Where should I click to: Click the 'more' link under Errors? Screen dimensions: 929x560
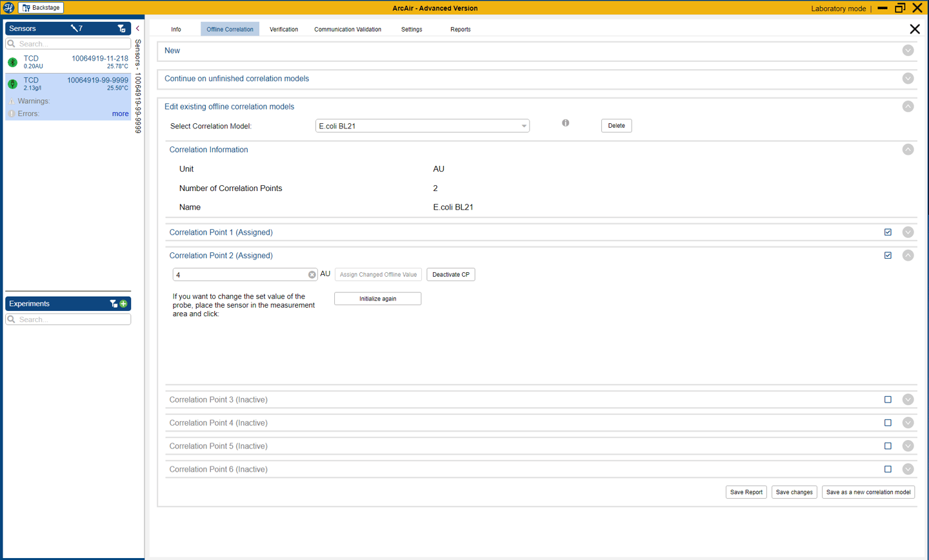pyautogui.click(x=120, y=114)
